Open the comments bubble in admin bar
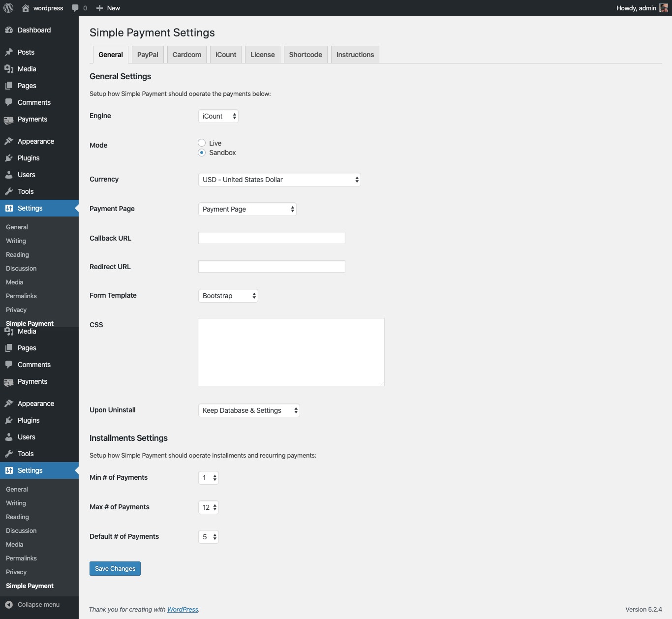This screenshot has width=672, height=619. [x=75, y=8]
